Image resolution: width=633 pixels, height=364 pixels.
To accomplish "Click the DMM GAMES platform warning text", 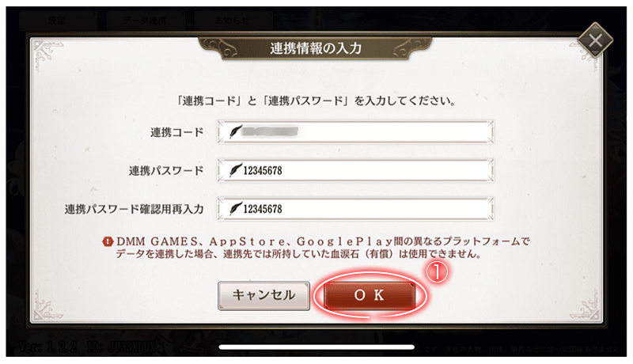I will pyautogui.click(x=316, y=248).
